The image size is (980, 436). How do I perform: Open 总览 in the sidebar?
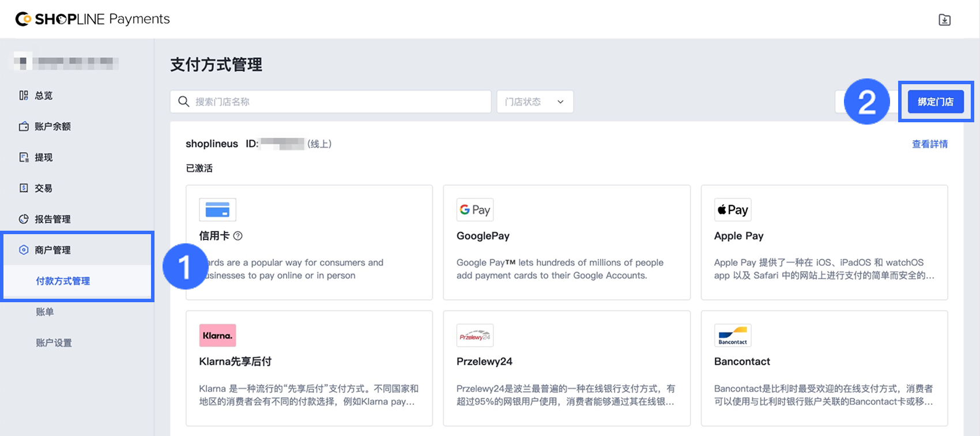click(x=43, y=96)
